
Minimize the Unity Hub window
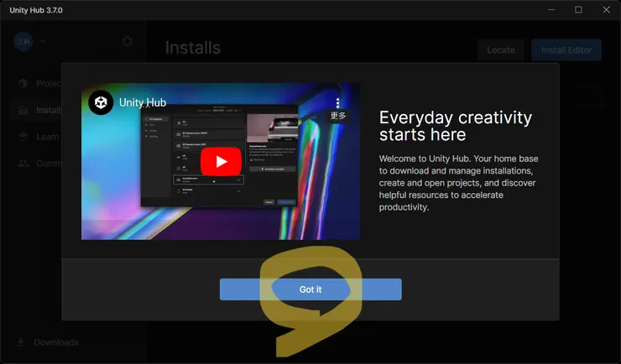tap(551, 10)
